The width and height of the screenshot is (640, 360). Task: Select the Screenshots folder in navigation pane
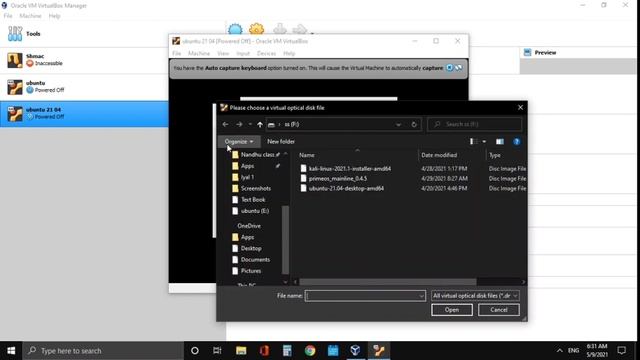click(256, 189)
